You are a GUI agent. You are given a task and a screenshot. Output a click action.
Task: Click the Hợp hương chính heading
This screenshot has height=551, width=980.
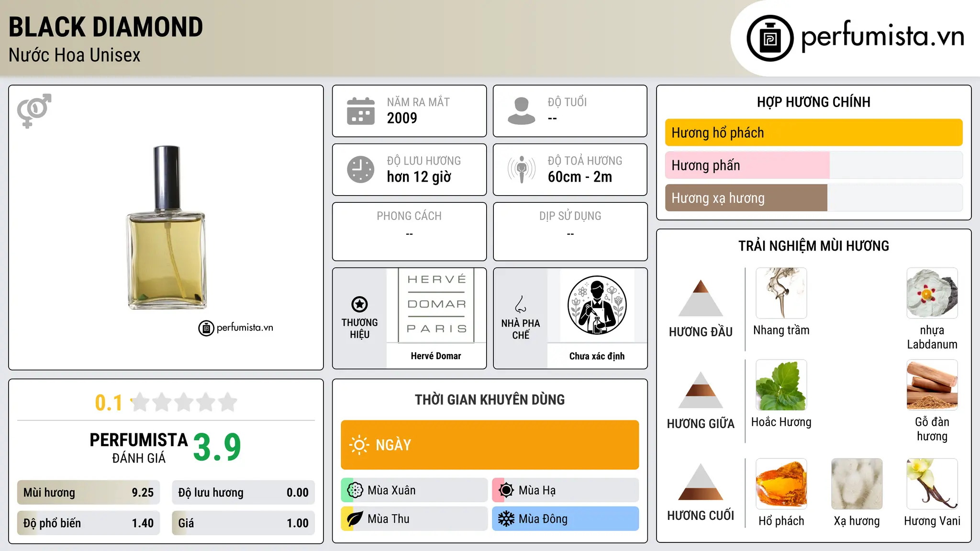(813, 102)
